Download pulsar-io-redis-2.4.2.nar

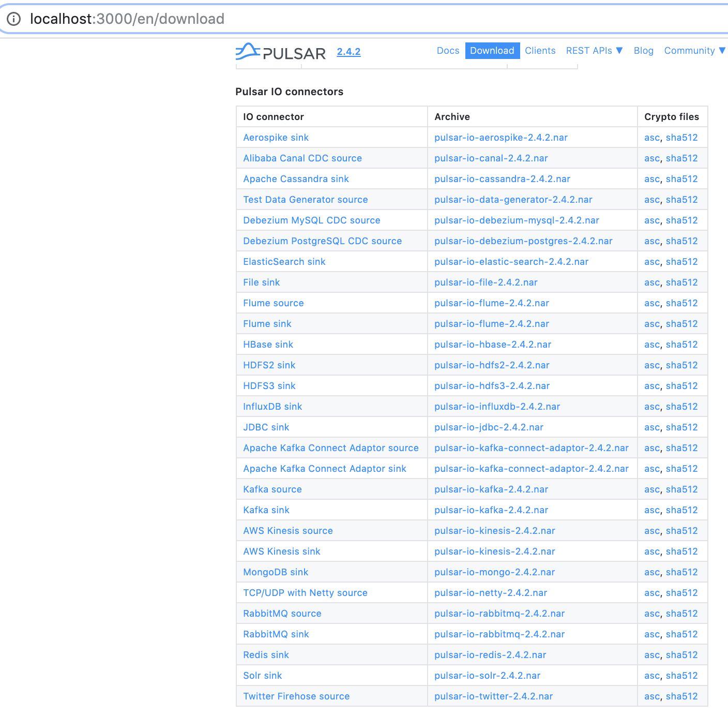point(490,655)
